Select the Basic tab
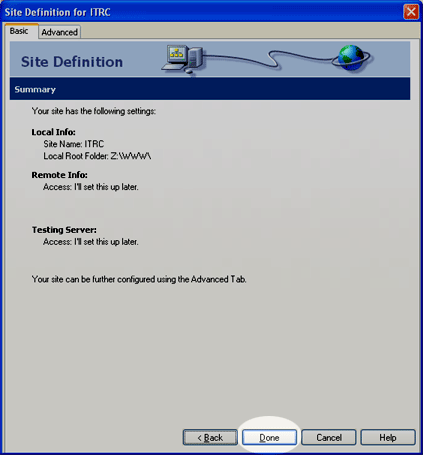 click(19, 31)
